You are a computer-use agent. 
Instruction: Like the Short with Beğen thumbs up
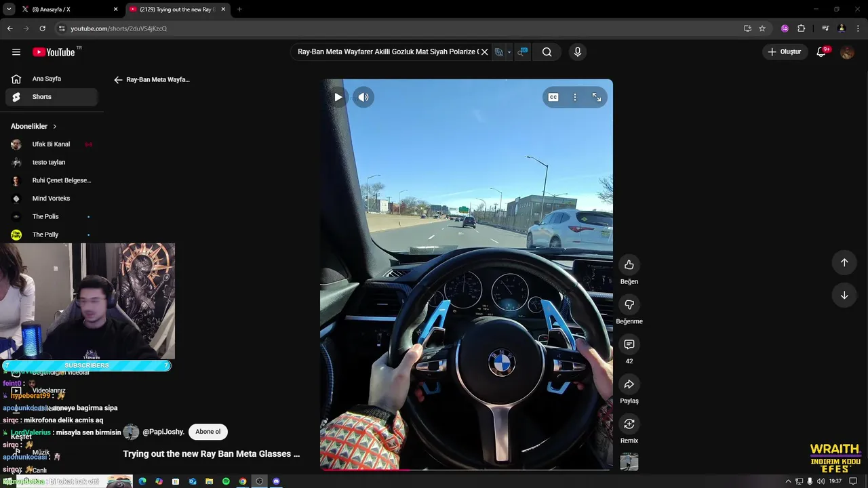pyautogui.click(x=629, y=265)
